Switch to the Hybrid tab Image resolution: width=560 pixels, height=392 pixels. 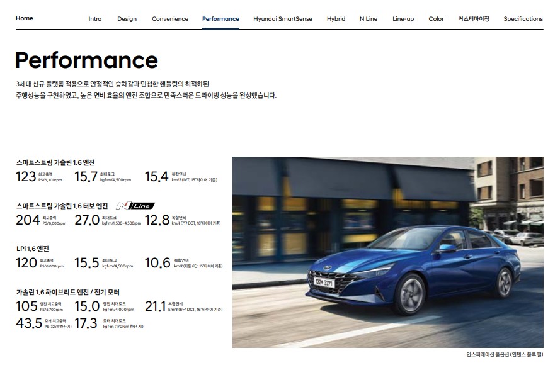336,19
